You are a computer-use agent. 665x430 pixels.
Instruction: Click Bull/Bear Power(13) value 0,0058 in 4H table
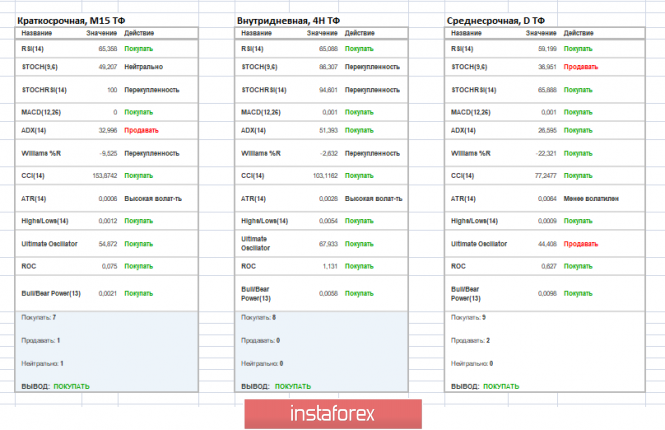328,293
